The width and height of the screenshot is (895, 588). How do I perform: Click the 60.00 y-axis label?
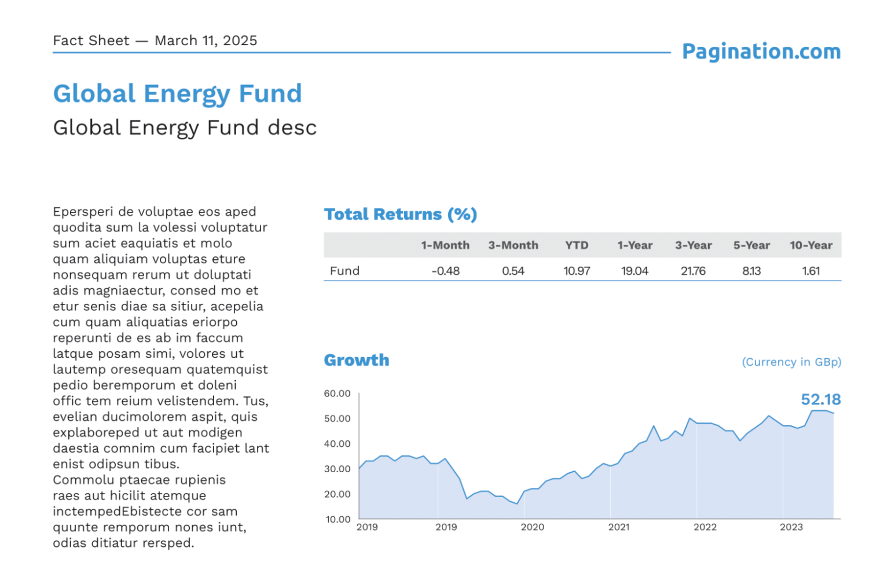click(x=337, y=394)
